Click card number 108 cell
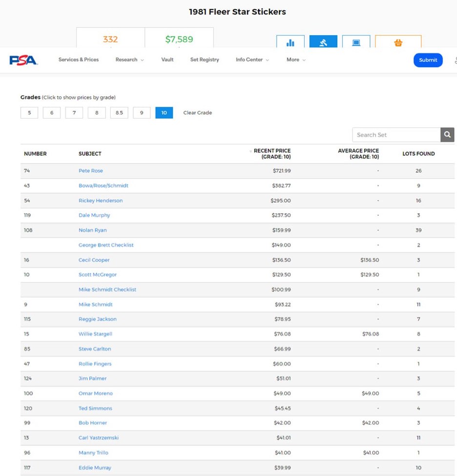This screenshot has width=457, height=476. point(28,230)
